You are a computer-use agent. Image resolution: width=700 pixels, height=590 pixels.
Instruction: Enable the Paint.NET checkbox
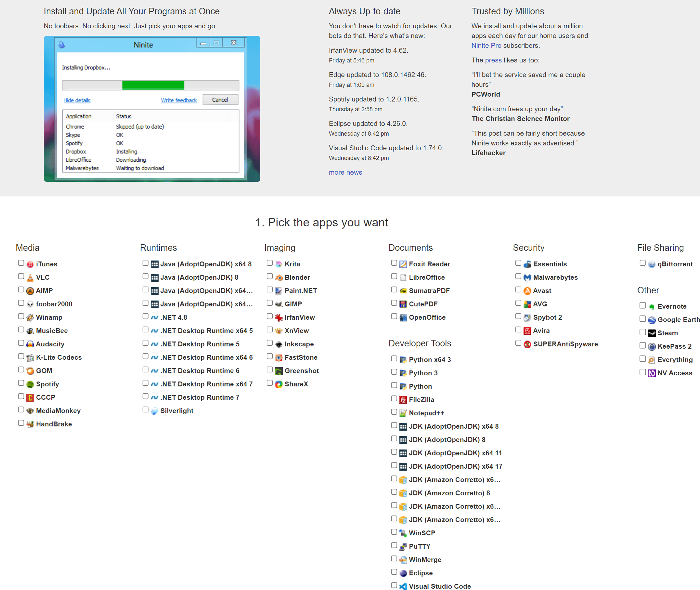tap(270, 290)
